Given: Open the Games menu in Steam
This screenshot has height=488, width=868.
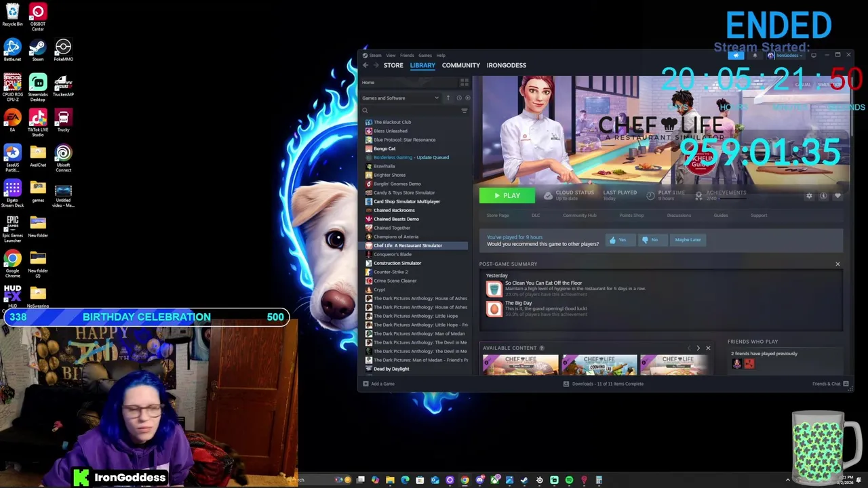Looking at the screenshot, I should pos(425,56).
